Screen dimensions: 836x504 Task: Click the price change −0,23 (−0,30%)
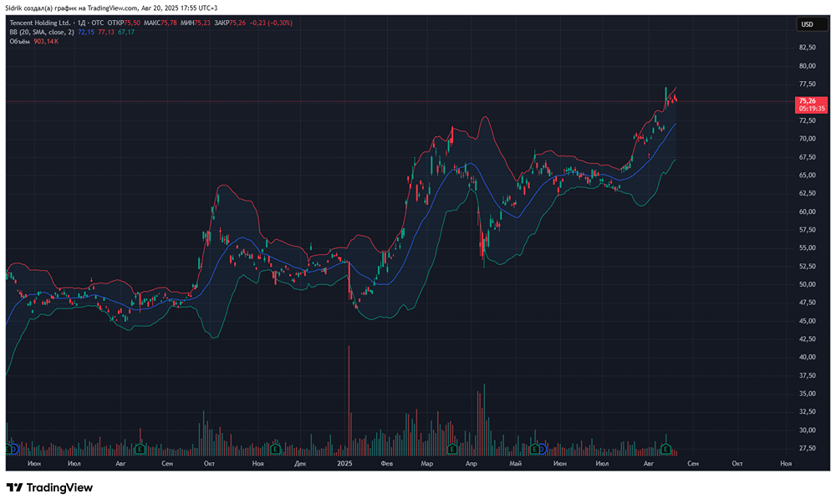pos(271,23)
